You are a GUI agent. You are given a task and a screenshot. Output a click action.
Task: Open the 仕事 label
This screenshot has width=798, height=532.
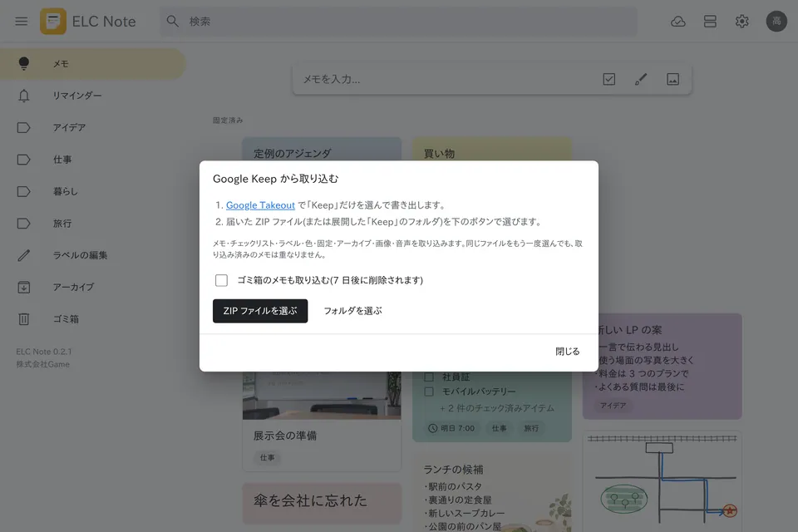point(92,160)
